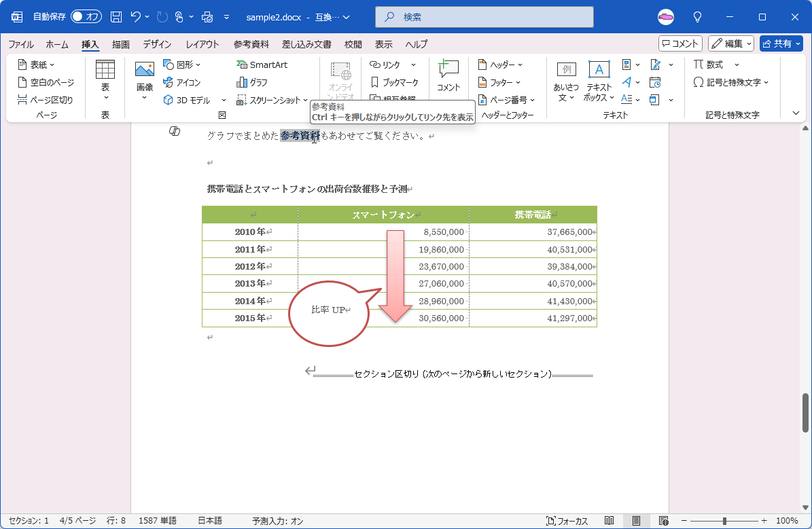Screen dimensions: 812x529
Task: Insert a テキスト ボックス text box
Action: pyautogui.click(x=599, y=81)
